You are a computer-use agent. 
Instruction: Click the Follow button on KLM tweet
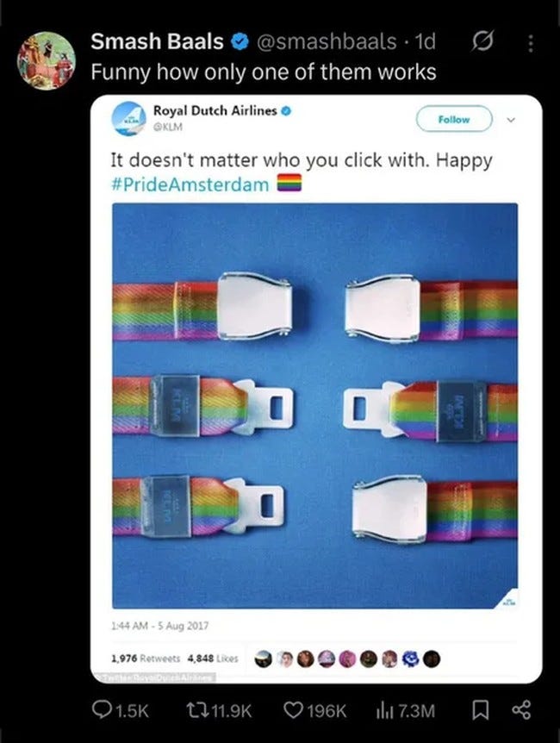pos(454,119)
